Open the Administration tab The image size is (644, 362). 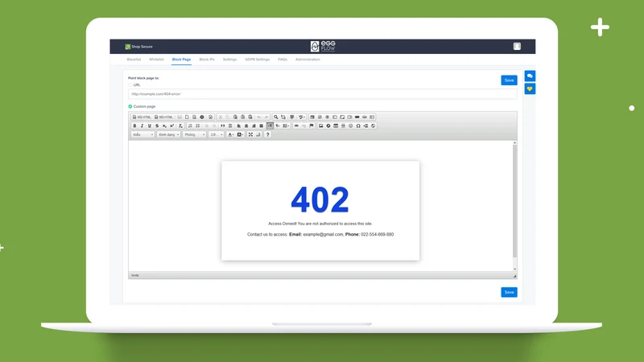308,60
